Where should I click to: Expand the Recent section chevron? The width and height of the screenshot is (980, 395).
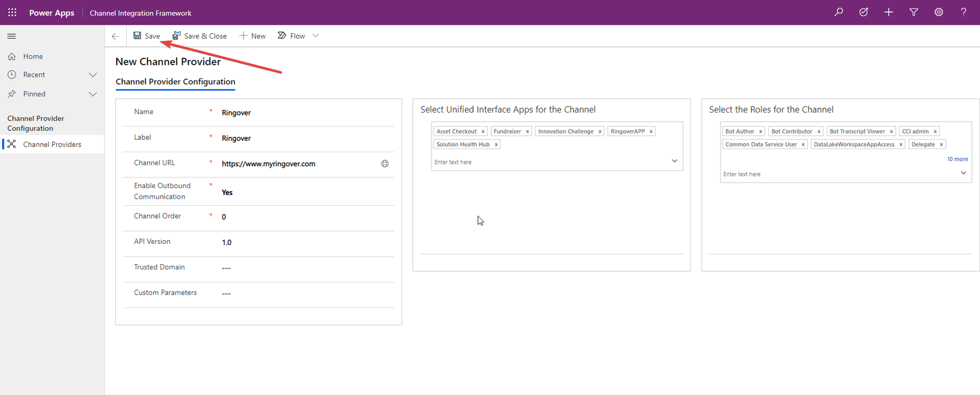point(93,75)
